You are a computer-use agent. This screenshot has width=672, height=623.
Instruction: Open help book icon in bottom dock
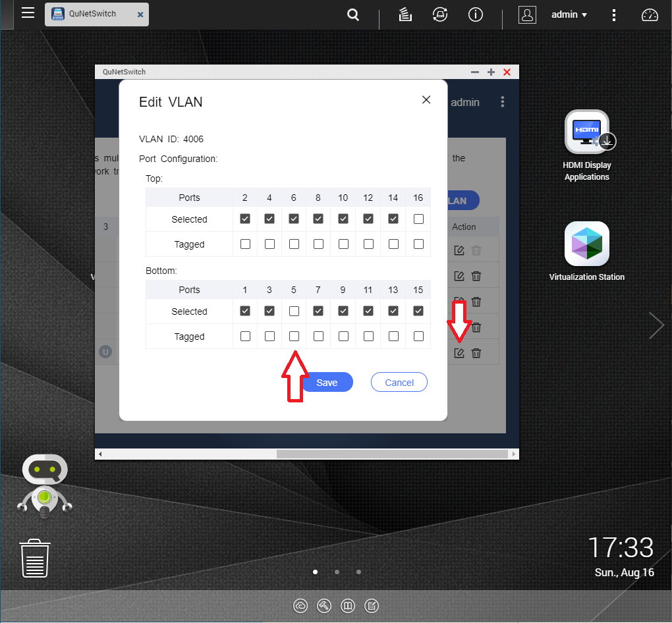[348, 606]
